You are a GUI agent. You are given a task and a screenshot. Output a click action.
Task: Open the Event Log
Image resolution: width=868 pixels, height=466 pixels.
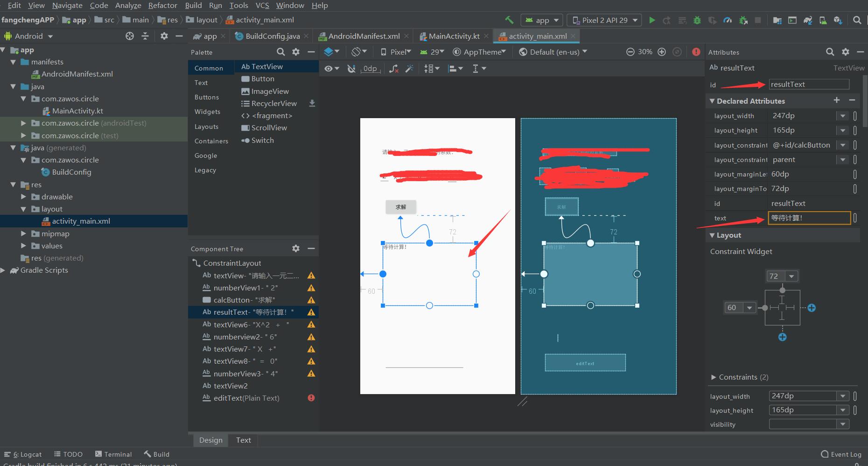841,454
